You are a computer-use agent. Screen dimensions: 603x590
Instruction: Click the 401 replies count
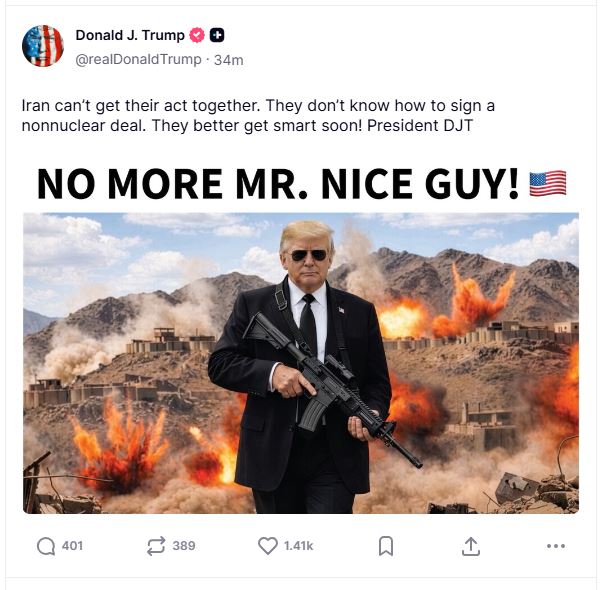(x=72, y=546)
